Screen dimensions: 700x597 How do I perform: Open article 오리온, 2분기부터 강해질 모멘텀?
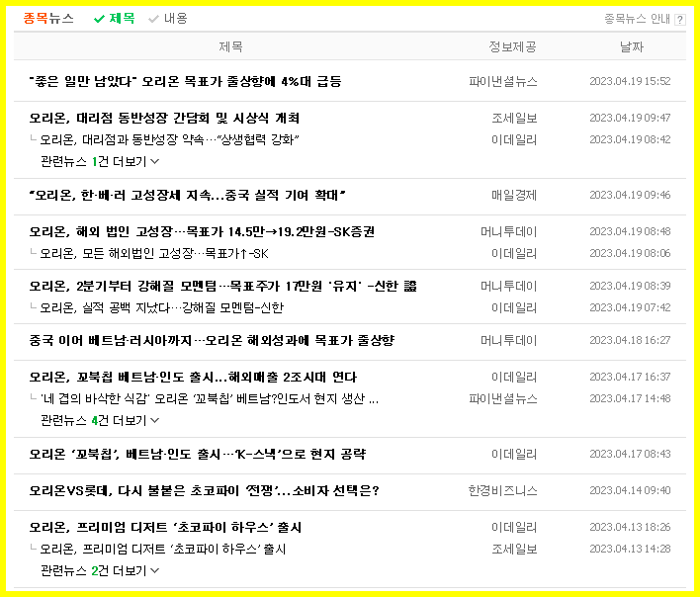point(222,287)
